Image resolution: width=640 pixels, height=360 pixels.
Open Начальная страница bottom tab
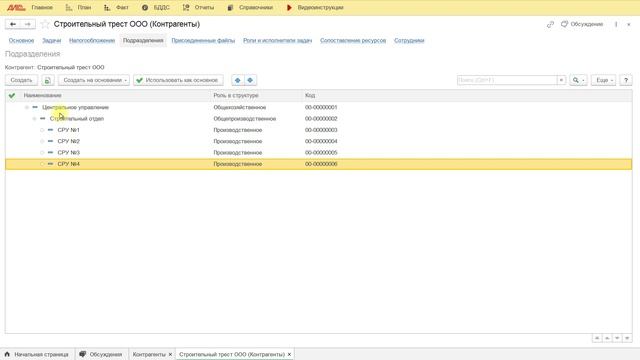(x=36, y=354)
